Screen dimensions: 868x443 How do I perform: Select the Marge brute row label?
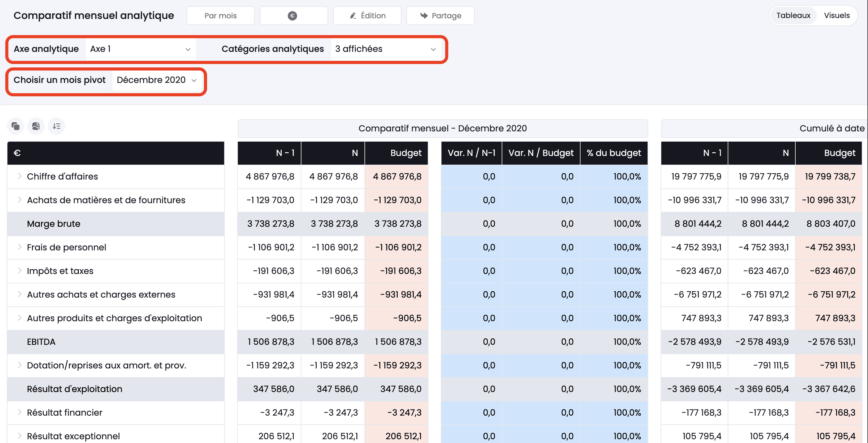tap(54, 224)
